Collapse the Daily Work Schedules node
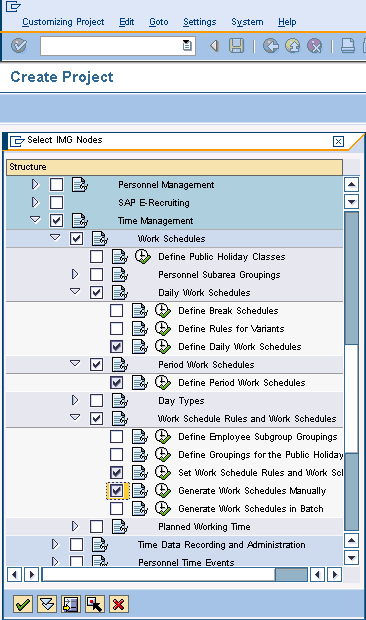Image resolution: width=366 pixels, height=620 pixels. point(75,291)
